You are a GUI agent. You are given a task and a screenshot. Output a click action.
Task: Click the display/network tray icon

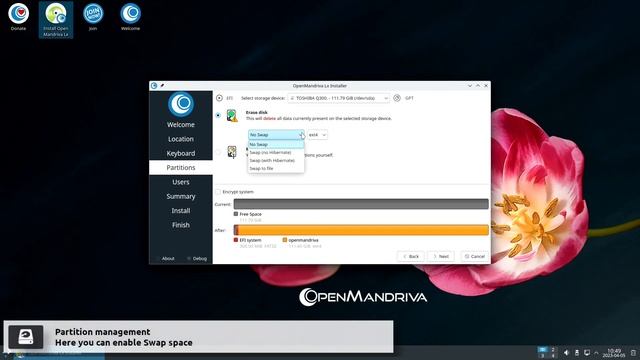[587, 353]
